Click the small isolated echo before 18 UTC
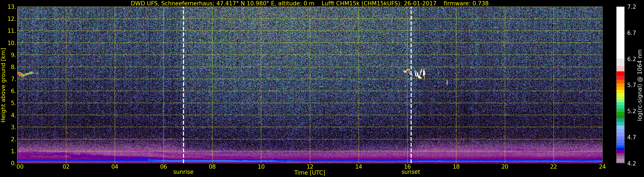Image resolution: width=644 pixels, height=177 pixels. click(x=447, y=82)
